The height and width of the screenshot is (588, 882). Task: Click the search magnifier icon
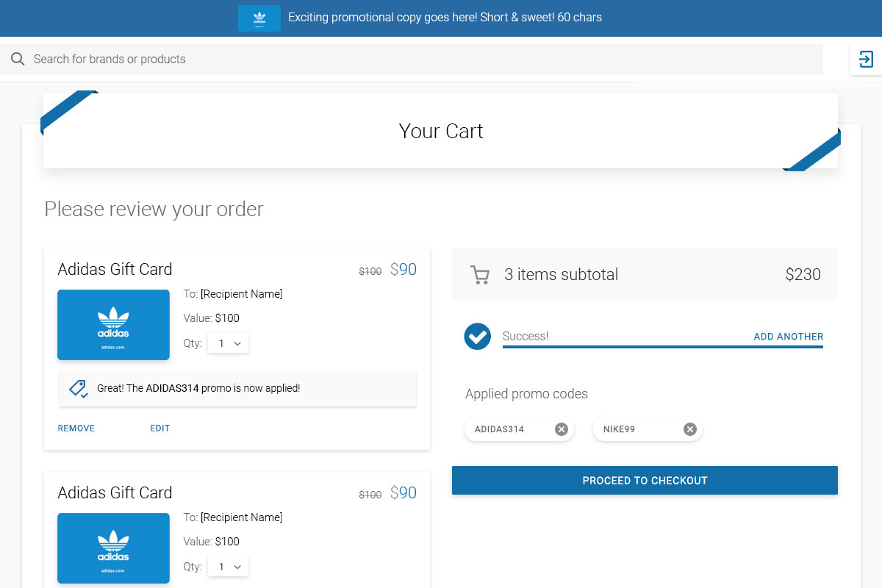tap(18, 59)
